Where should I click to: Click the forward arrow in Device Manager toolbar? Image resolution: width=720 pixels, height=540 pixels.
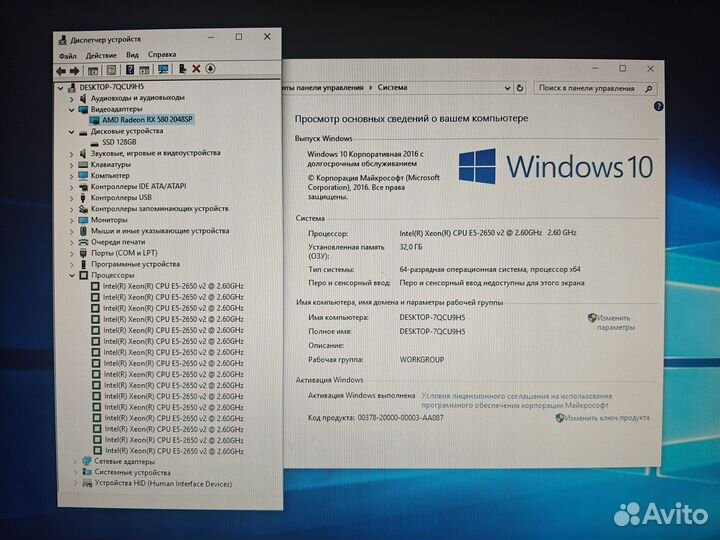pyautogui.click(x=74, y=71)
